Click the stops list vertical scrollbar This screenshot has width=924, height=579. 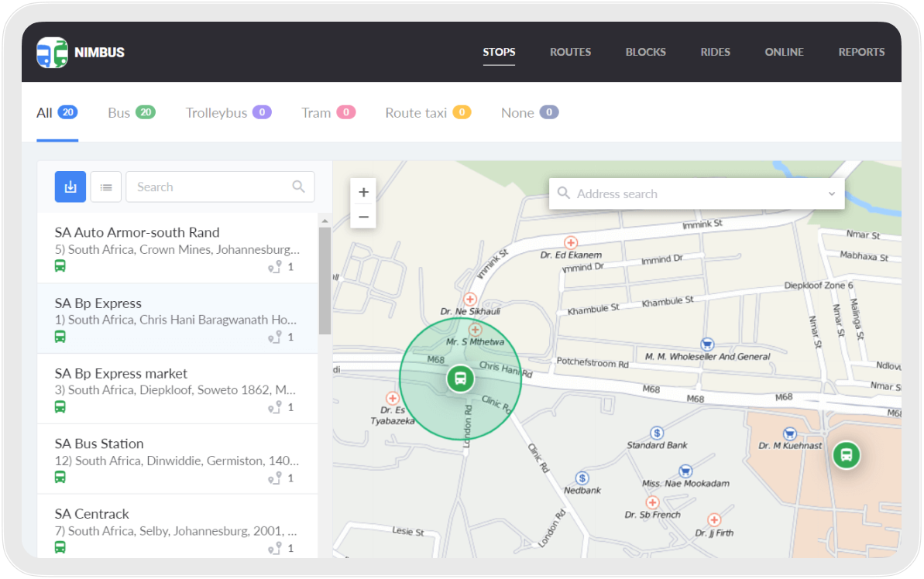point(325,279)
